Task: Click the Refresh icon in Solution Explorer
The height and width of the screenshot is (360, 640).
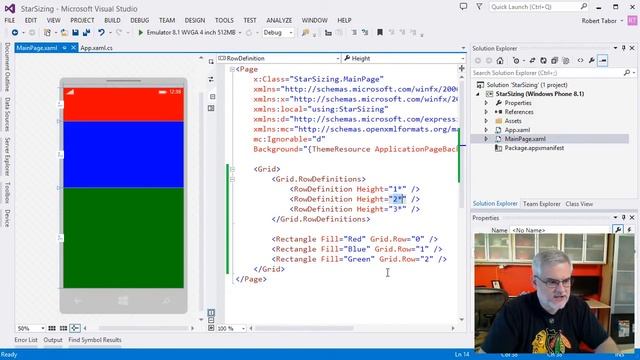Action: [x=543, y=60]
